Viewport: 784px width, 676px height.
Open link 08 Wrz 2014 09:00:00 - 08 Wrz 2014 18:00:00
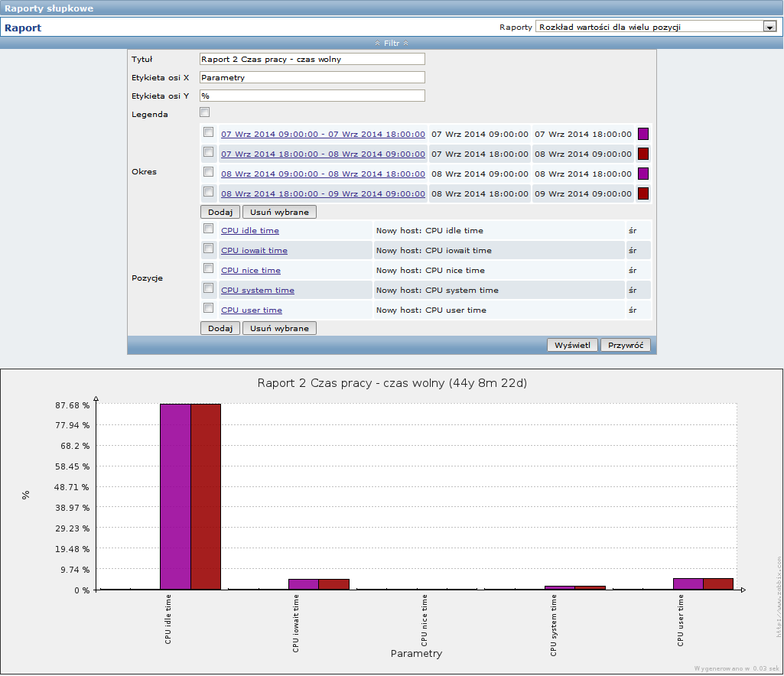pyautogui.click(x=323, y=174)
